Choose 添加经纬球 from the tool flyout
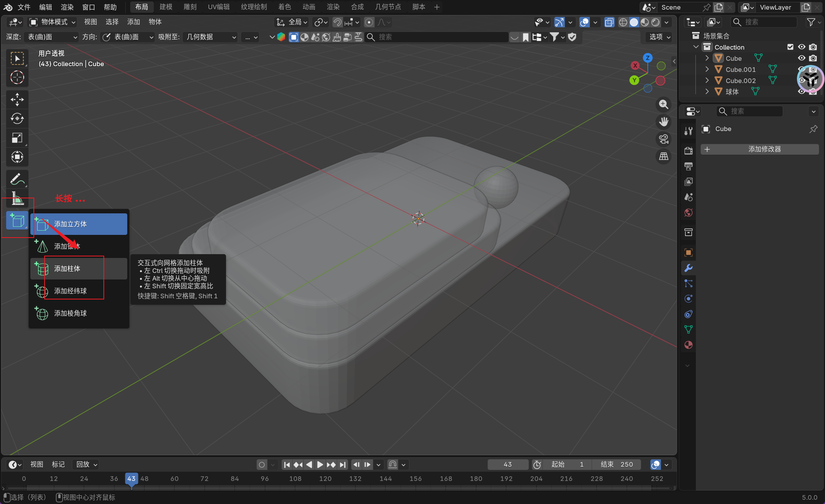Viewport: 825px width, 504px height. click(x=71, y=291)
